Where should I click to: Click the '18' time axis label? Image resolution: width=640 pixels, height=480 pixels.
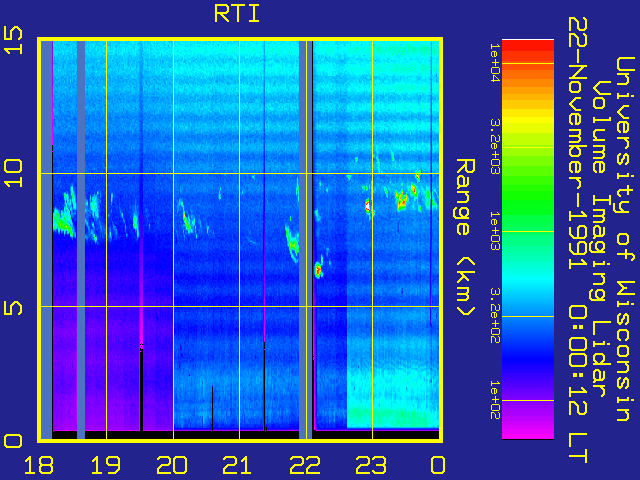39,465
